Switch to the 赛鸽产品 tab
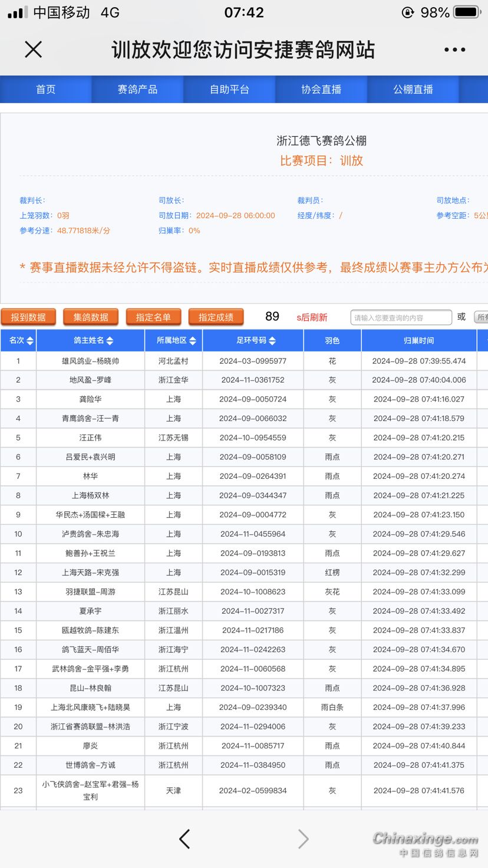Screen dimensions: 488x868 [137, 90]
